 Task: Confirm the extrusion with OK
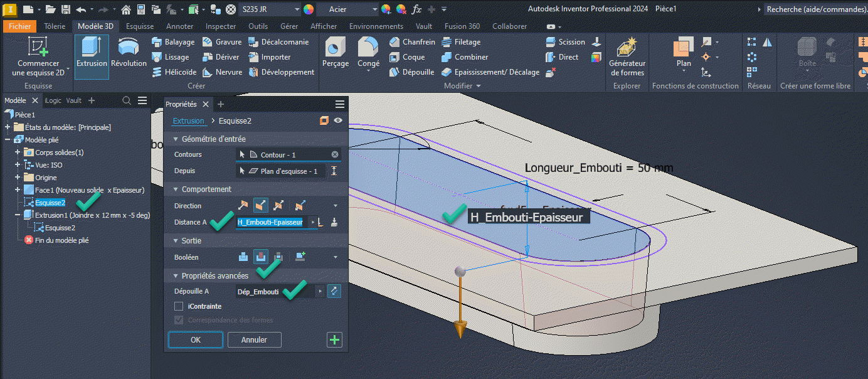[x=196, y=339]
